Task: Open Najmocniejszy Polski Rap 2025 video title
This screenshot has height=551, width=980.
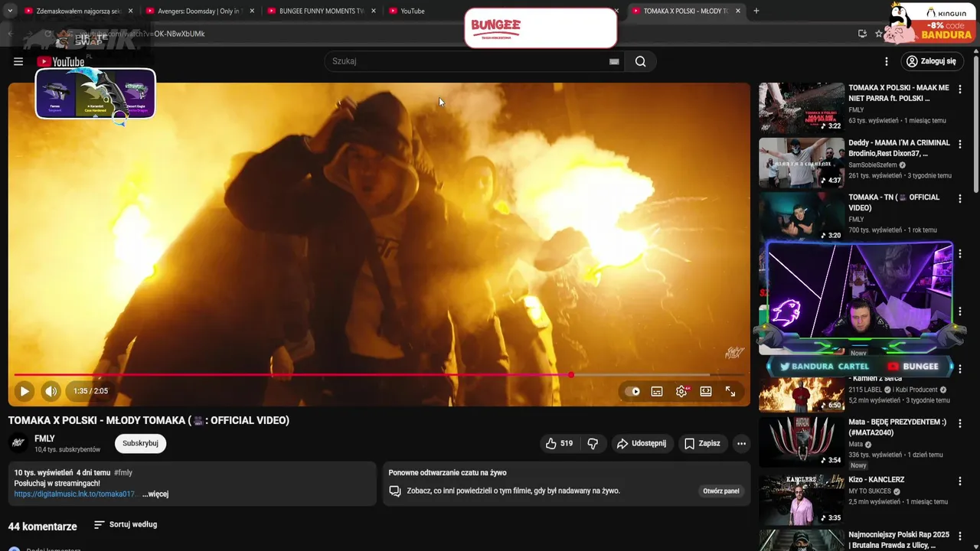Action: (899, 540)
